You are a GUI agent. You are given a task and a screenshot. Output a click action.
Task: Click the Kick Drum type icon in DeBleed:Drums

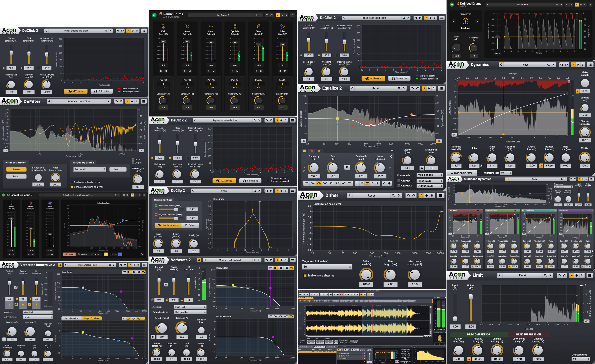point(465,21)
